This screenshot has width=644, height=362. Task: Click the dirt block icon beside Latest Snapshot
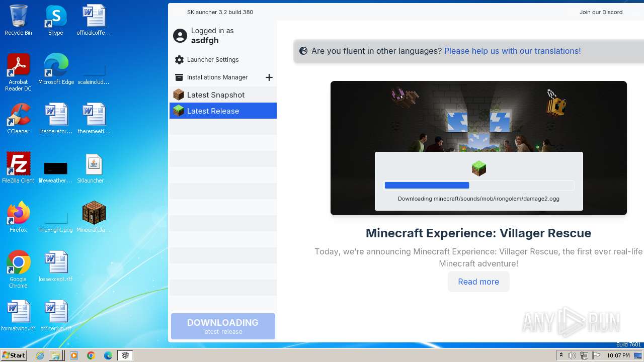(179, 95)
